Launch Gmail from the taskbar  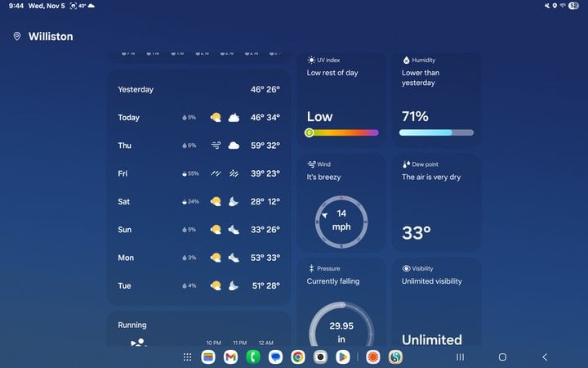231,357
